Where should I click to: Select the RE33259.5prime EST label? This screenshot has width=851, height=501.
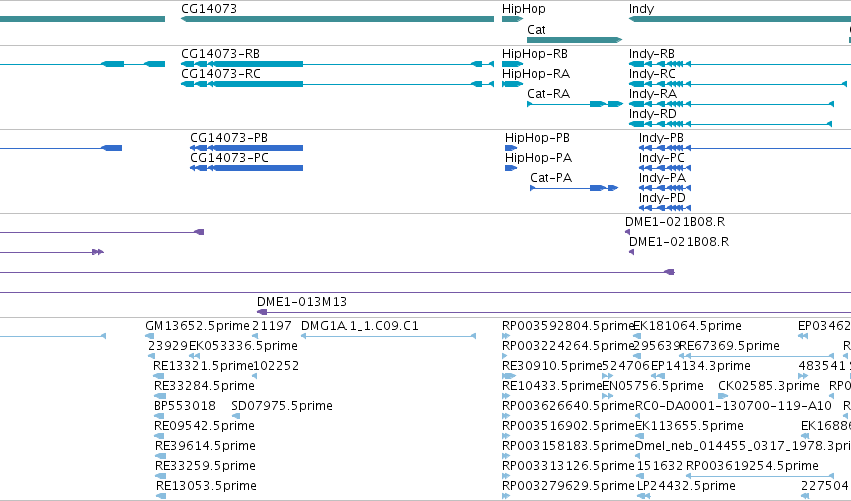point(205,466)
